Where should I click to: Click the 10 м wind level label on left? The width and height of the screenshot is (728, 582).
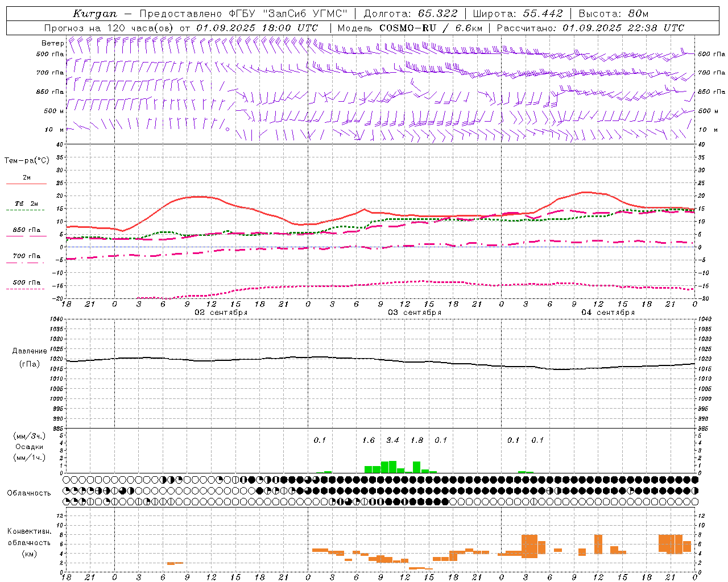[x=54, y=130]
